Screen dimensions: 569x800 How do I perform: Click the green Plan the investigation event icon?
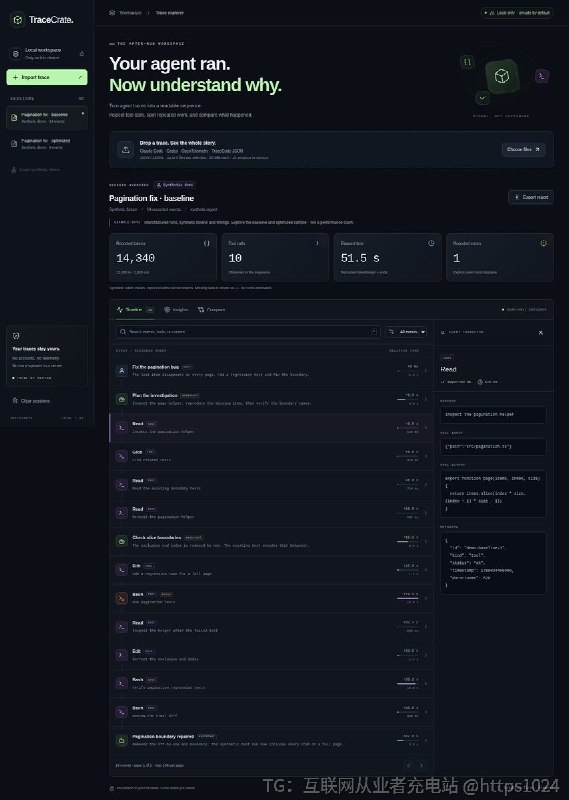point(121,399)
